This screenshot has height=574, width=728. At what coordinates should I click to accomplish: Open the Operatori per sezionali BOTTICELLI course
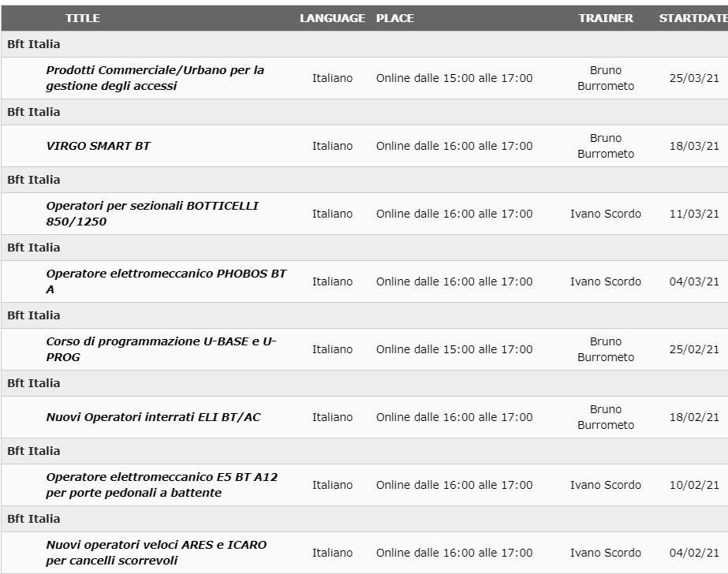151,214
